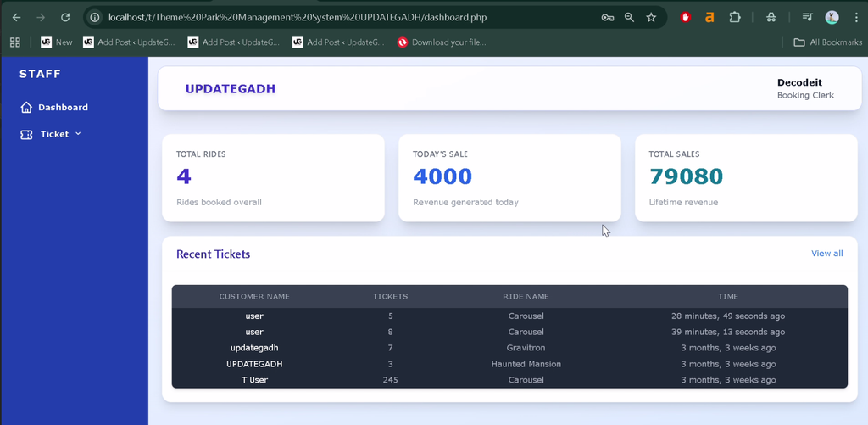Image resolution: width=868 pixels, height=425 pixels.
Task: Click '39 minutes, 13 seconds ago' cell
Action: (x=728, y=332)
